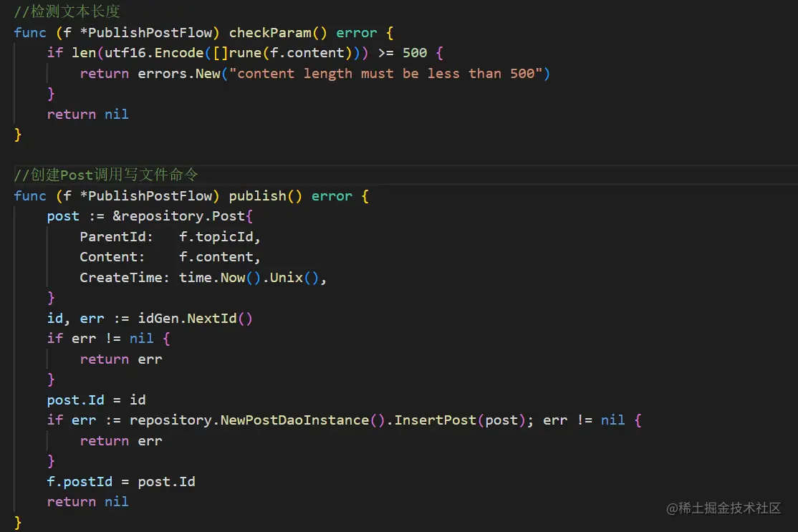Image resolution: width=798 pixels, height=532 pixels.
Task: Click the 'error' return type of checkParam
Action: [357, 32]
